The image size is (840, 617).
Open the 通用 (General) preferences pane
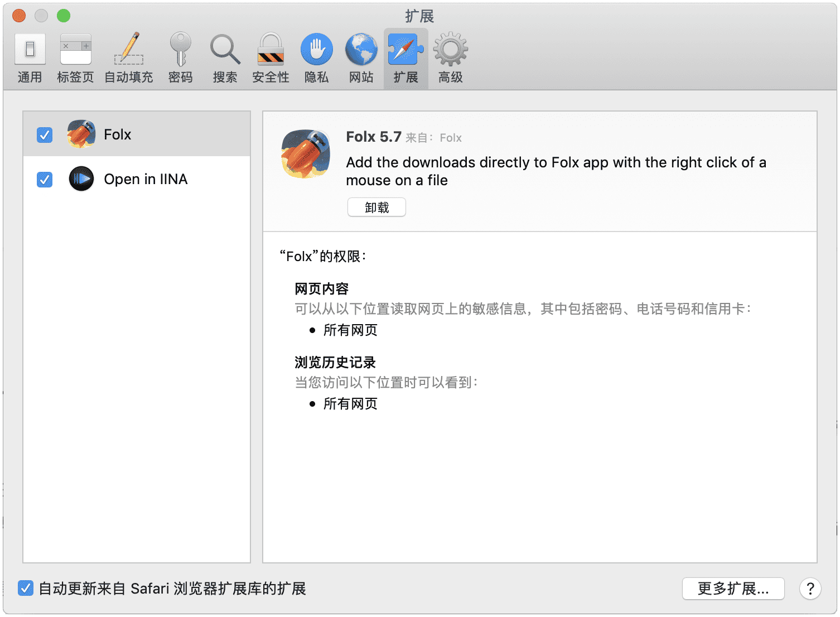click(x=30, y=59)
